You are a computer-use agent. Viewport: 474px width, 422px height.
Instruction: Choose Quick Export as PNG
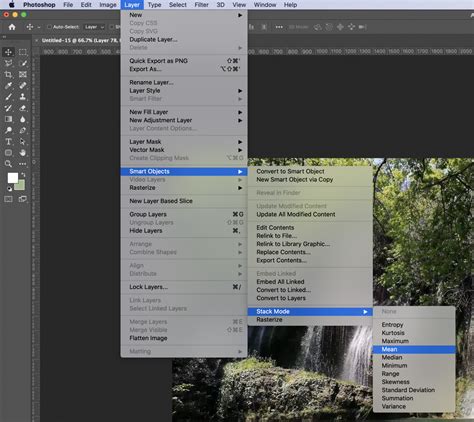pyautogui.click(x=184, y=61)
